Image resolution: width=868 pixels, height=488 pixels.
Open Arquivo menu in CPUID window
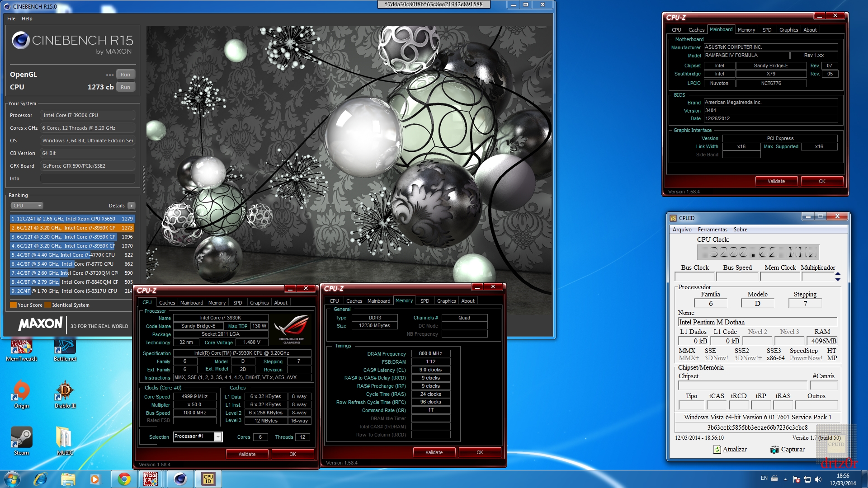(x=682, y=230)
